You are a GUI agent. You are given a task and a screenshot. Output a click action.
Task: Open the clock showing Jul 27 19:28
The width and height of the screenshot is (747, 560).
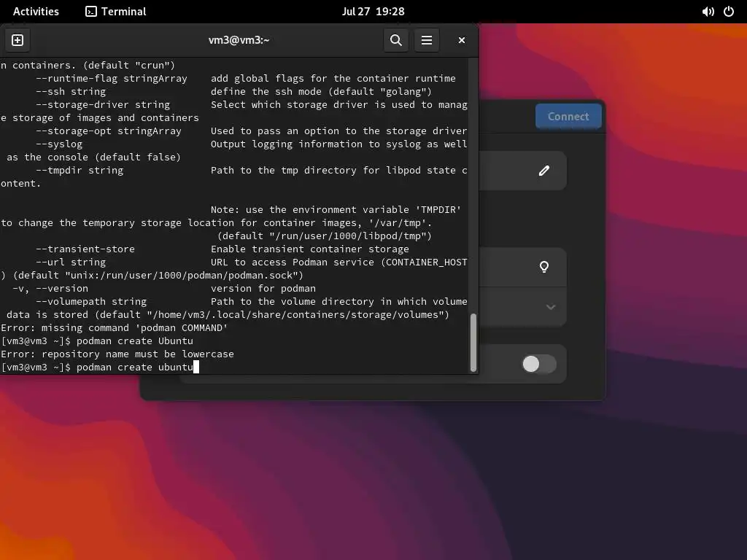(x=373, y=12)
